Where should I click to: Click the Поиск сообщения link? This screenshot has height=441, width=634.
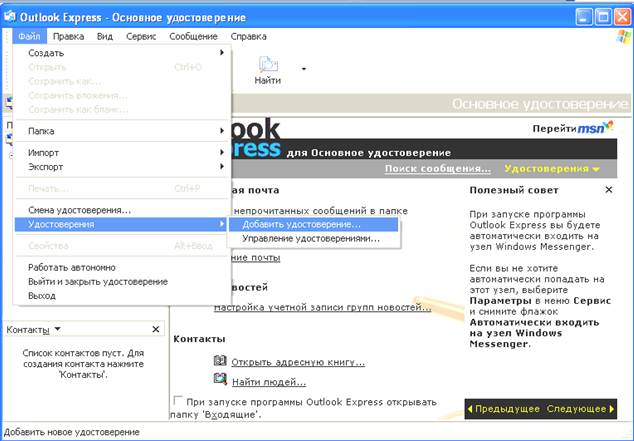pyautogui.click(x=437, y=169)
